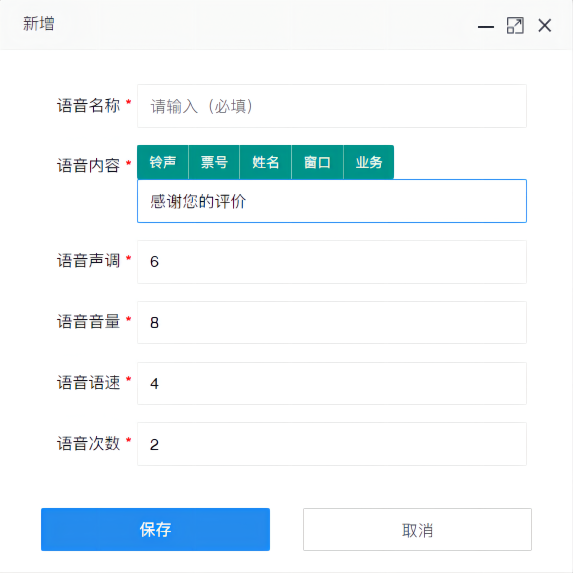Click the 新增 dialog title text
The image size is (573, 573).
[39, 24]
